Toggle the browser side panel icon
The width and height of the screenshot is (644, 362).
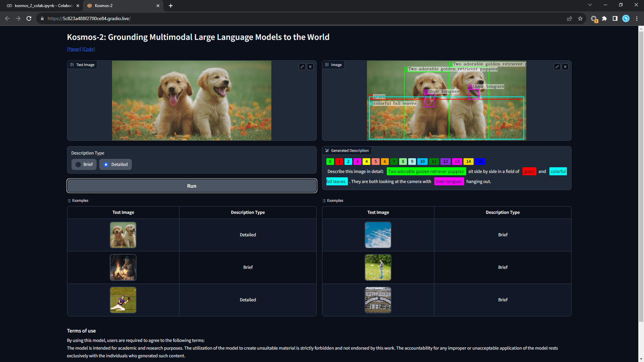pyautogui.click(x=615, y=19)
